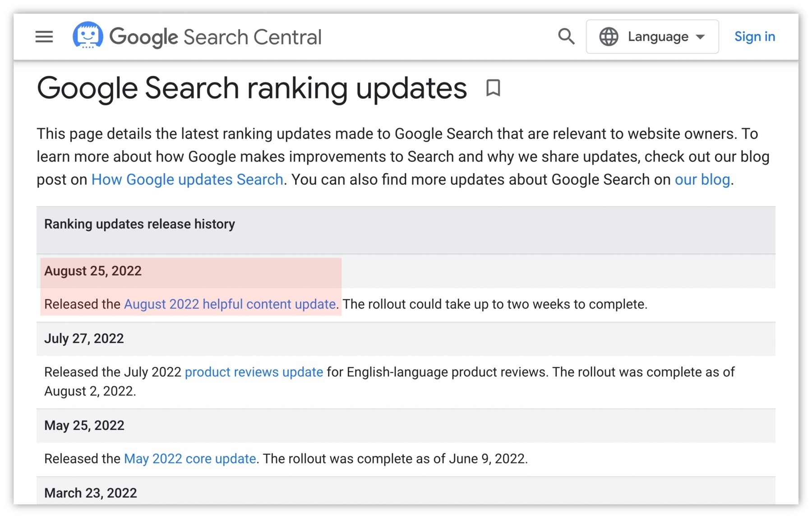Click the March 23, 2022 date row
Image resolution: width=812 pixels, height=518 pixels.
[91, 493]
